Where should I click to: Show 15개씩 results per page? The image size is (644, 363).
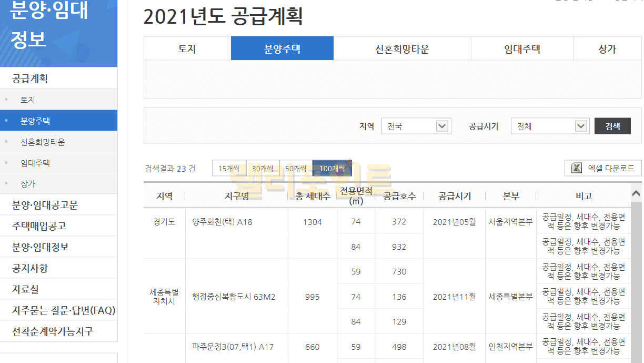[229, 169]
